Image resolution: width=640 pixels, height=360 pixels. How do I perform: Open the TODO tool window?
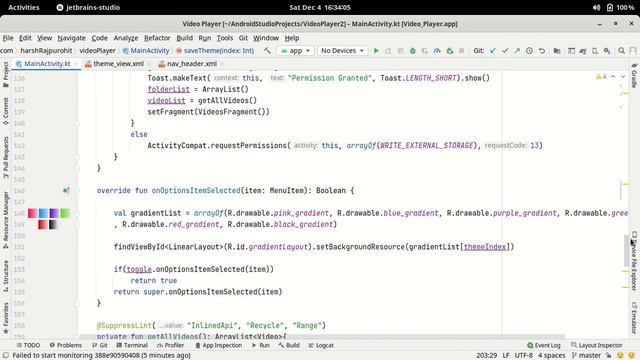(28, 345)
